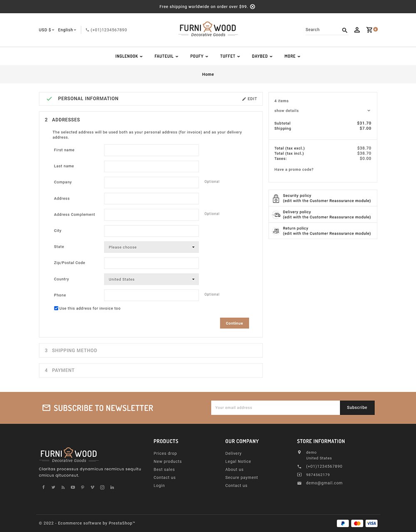Uncheck Use this address for invoice too
This screenshot has height=532, width=416.
click(56, 308)
